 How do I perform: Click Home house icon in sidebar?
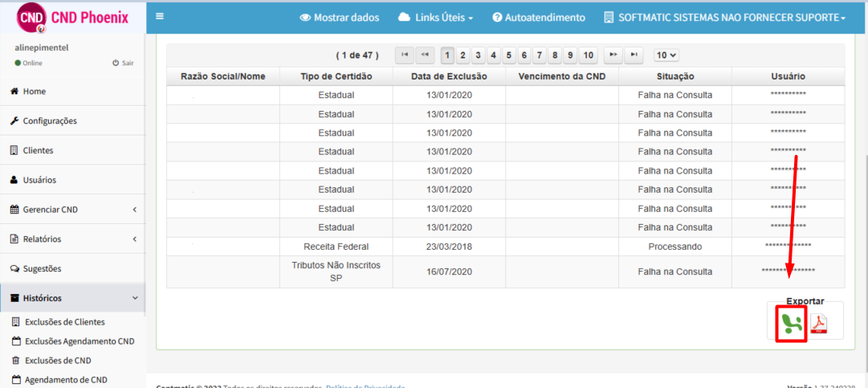(15, 92)
